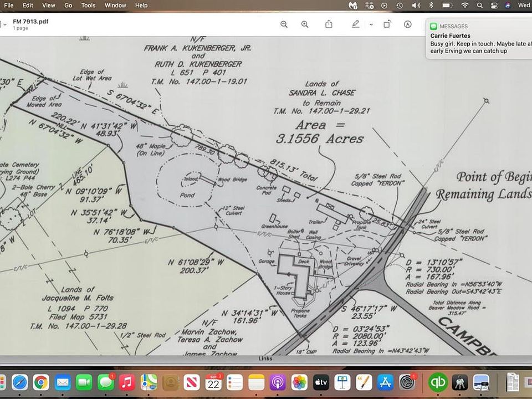Open the sidebar view options chevron
532x399 pixels.
pyautogui.click(x=5, y=24)
